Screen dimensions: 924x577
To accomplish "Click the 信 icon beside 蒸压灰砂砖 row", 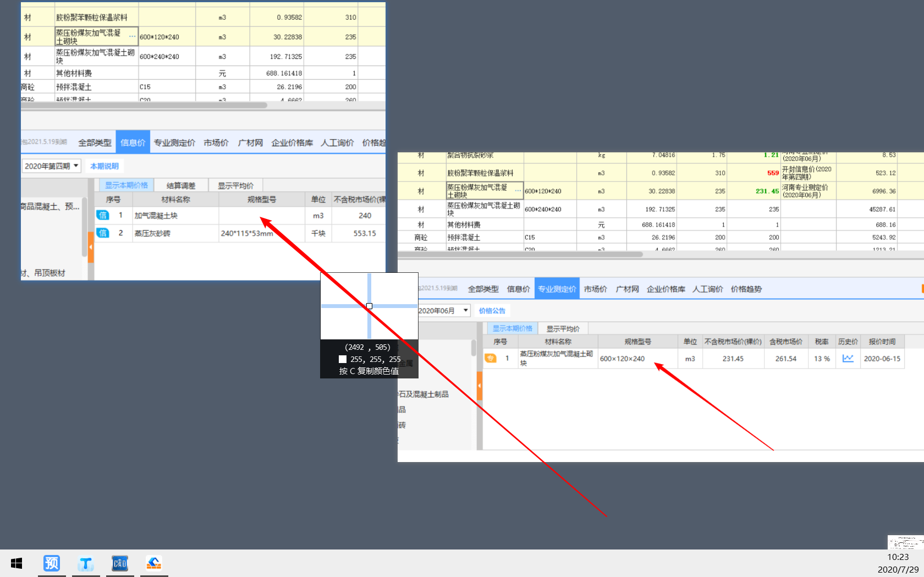I will (x=103, y=233).
